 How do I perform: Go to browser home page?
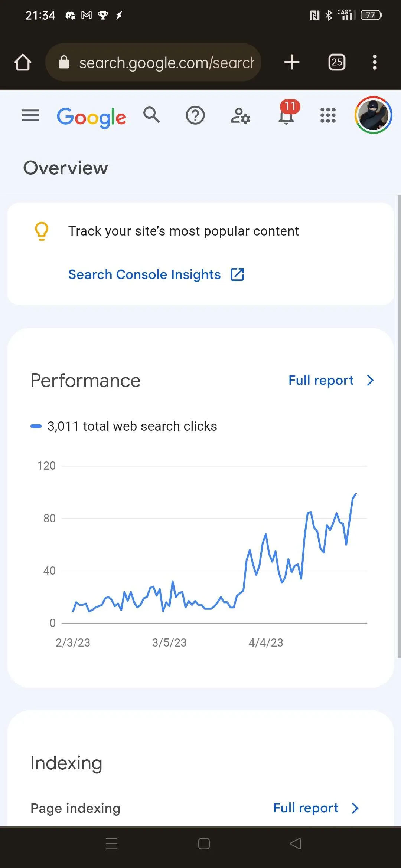23,62
